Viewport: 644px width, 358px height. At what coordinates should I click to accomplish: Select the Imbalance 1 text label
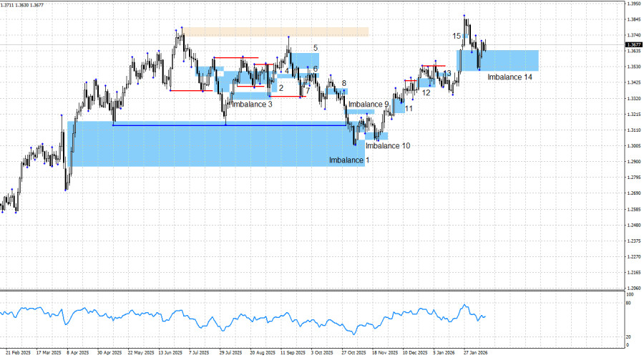(x=349, y=160)
